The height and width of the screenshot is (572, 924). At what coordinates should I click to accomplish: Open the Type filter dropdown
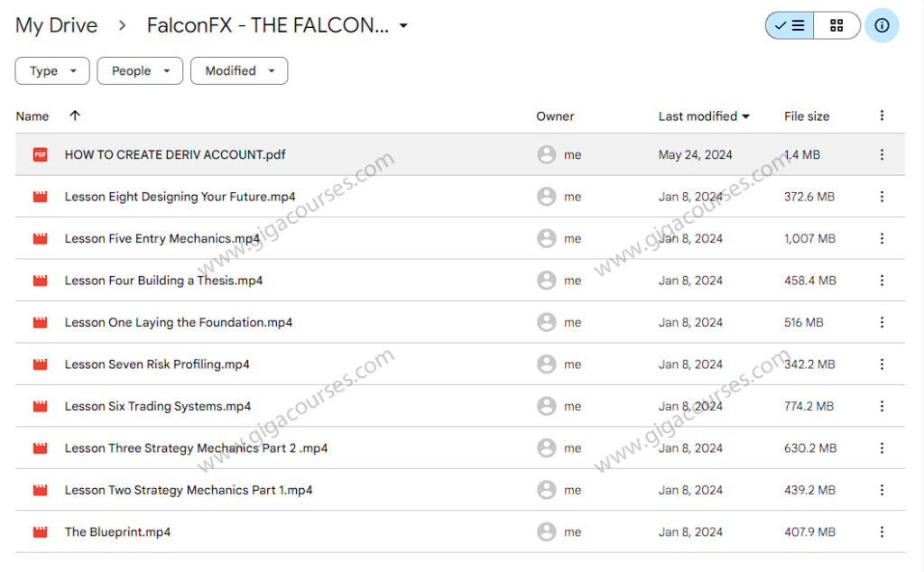point(51,70)
